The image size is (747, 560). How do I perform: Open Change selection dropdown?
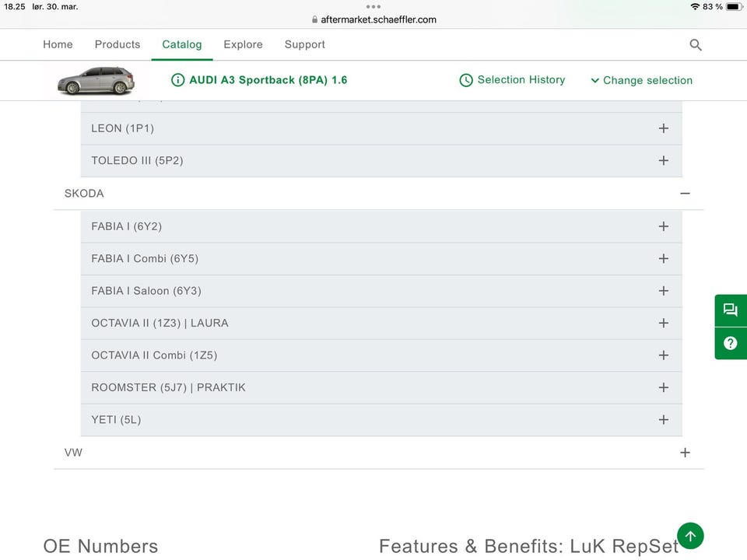[642, 80]
